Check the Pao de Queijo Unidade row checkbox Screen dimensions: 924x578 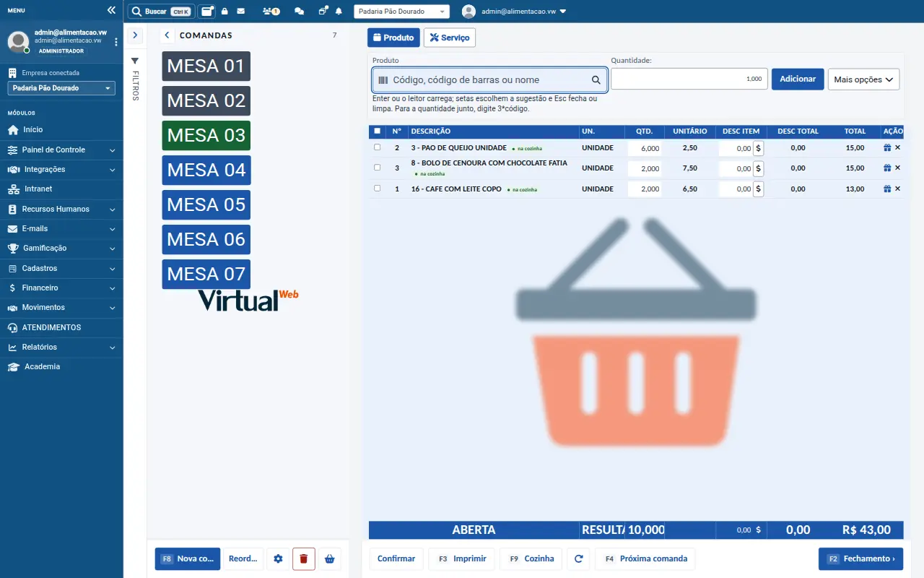coord(377,147)
